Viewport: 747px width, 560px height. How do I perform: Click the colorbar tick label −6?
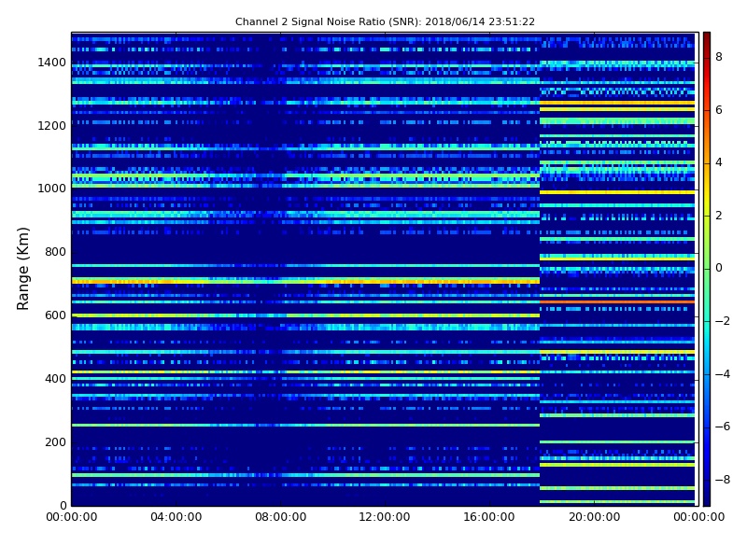coord(723,427)
